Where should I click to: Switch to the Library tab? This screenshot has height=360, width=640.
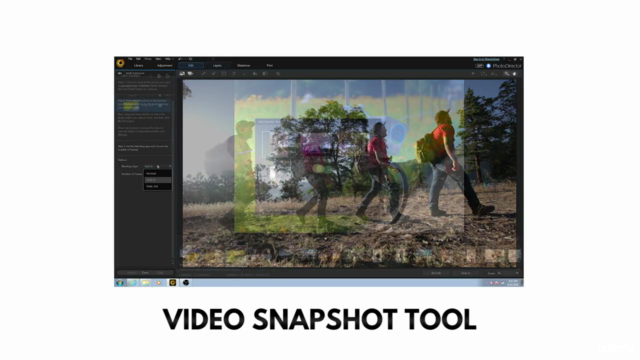139,66
